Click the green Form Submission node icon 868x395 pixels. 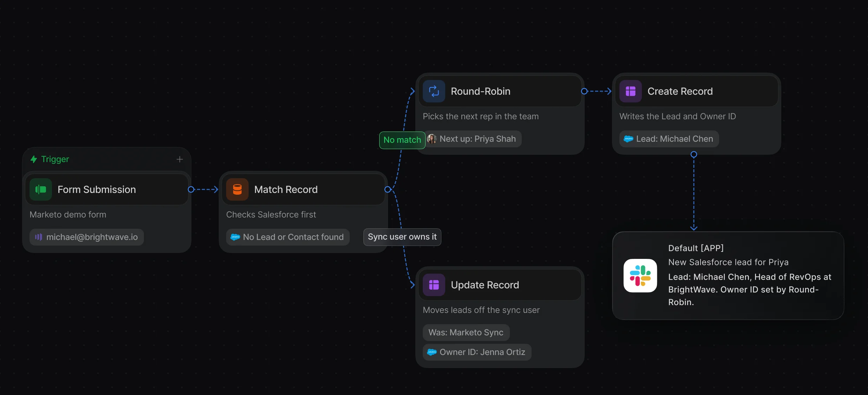click(41, 189)
